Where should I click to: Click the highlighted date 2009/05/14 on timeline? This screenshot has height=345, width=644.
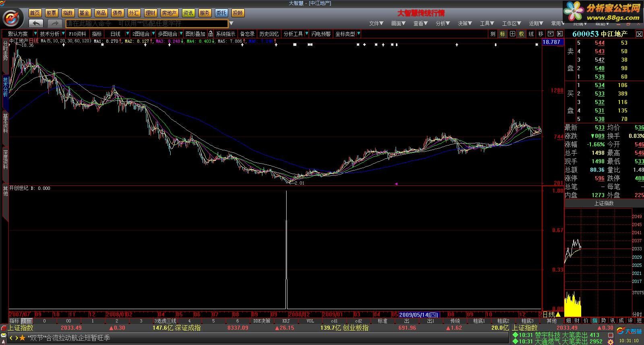[x=419, y=314]
